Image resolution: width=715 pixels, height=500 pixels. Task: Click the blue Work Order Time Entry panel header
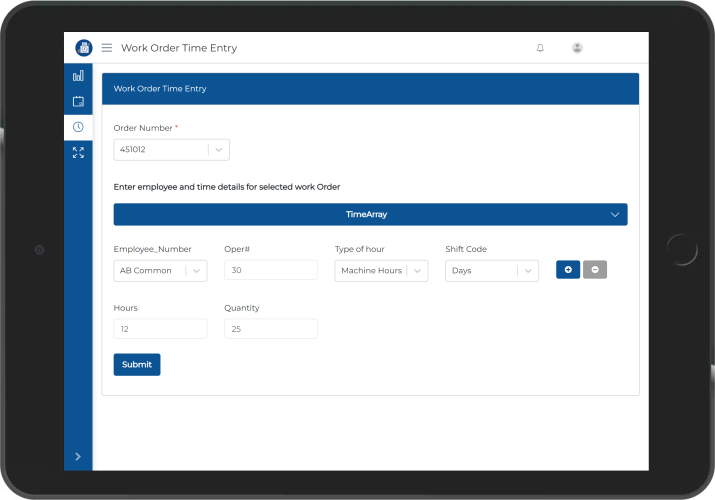(x=370, y=89)
